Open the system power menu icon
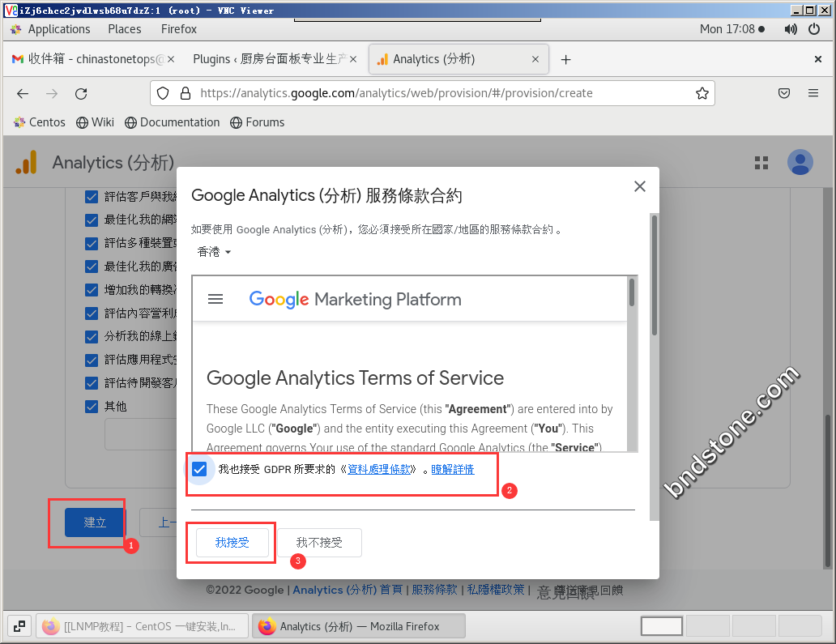The image size is (836, 644). pyautogui.click(x=814, y=29)
